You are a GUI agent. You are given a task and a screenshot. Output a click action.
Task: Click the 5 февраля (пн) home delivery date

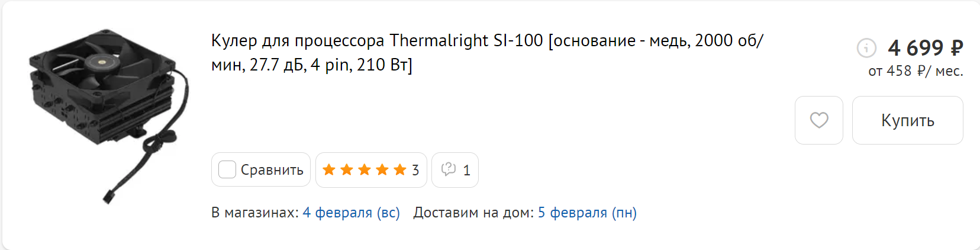587,213
